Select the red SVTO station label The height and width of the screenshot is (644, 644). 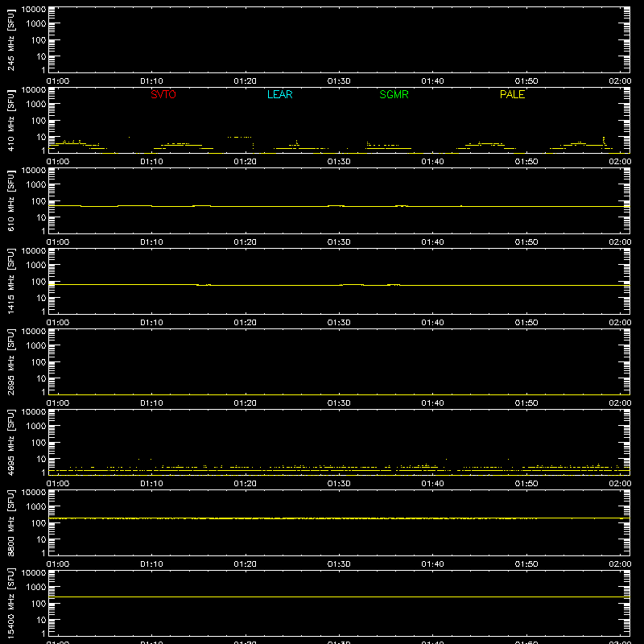pos(163,94)
